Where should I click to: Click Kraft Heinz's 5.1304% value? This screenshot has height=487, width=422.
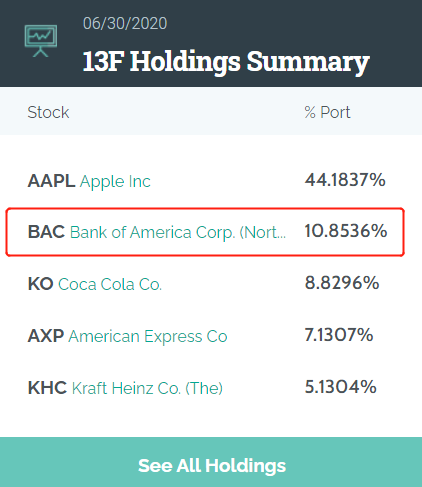click(x=341, y=387)
